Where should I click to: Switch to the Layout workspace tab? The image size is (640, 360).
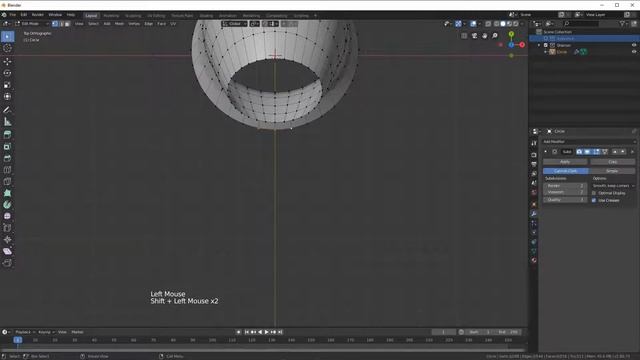point(91,16)
